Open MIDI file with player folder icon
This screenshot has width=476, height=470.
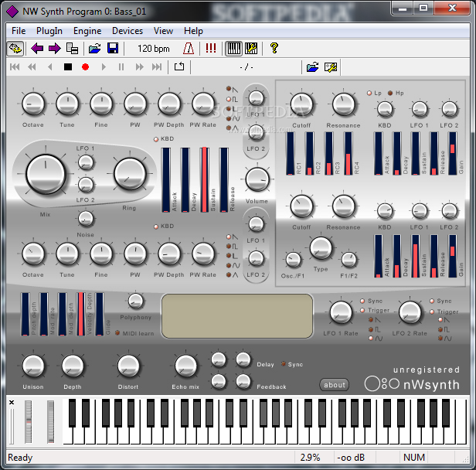coord(313,66)
